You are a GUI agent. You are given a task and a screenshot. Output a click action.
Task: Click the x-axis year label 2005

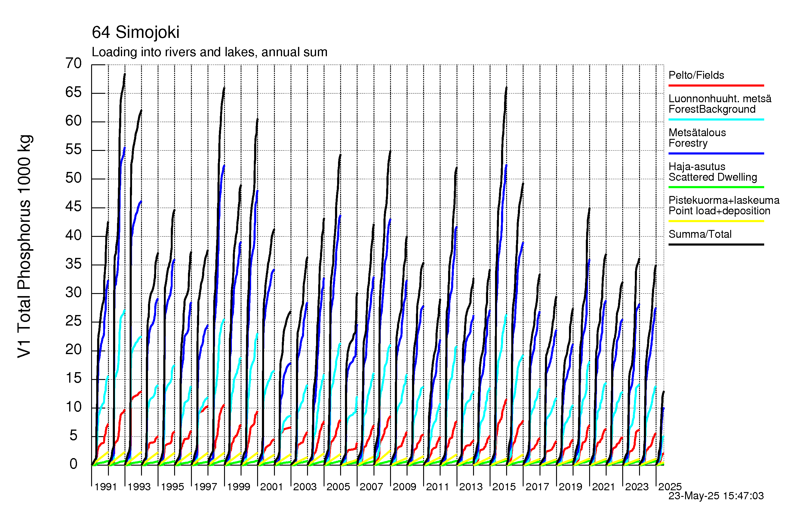click(x=338, y=487)
